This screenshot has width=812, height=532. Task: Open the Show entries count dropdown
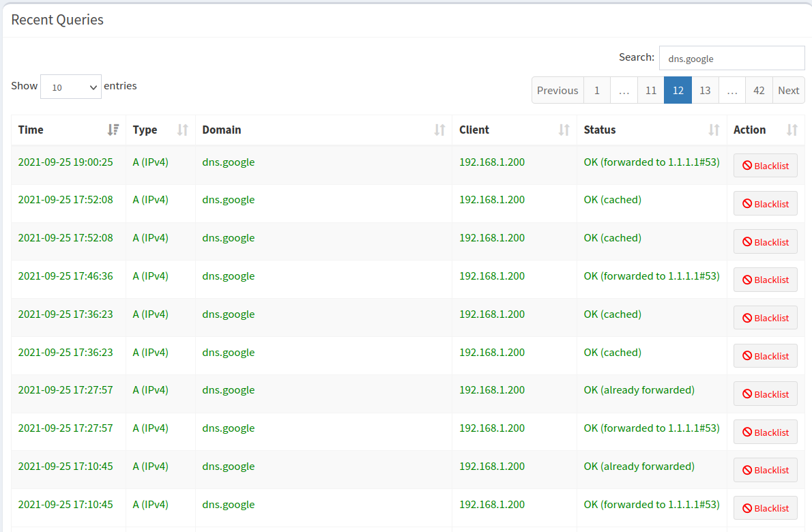[x=71, y=87]
